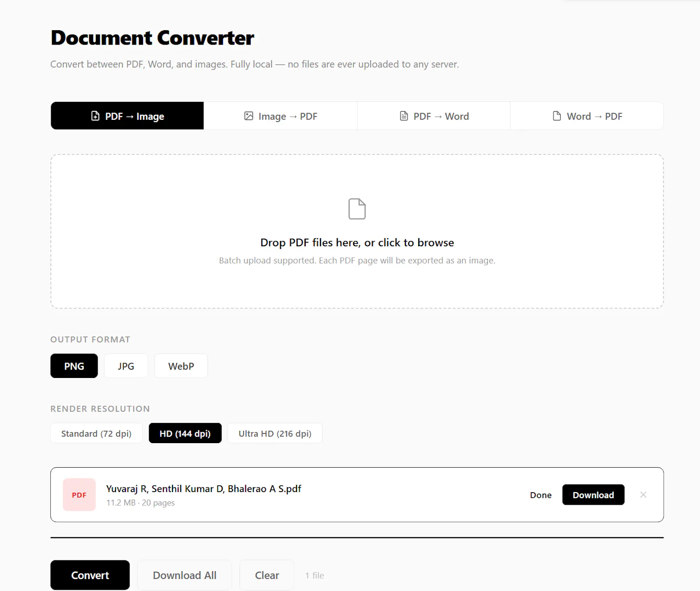Click "Drop PDF files here, or click to browse"
Viewport: 700px width, 591px height.
pos(357,243)
